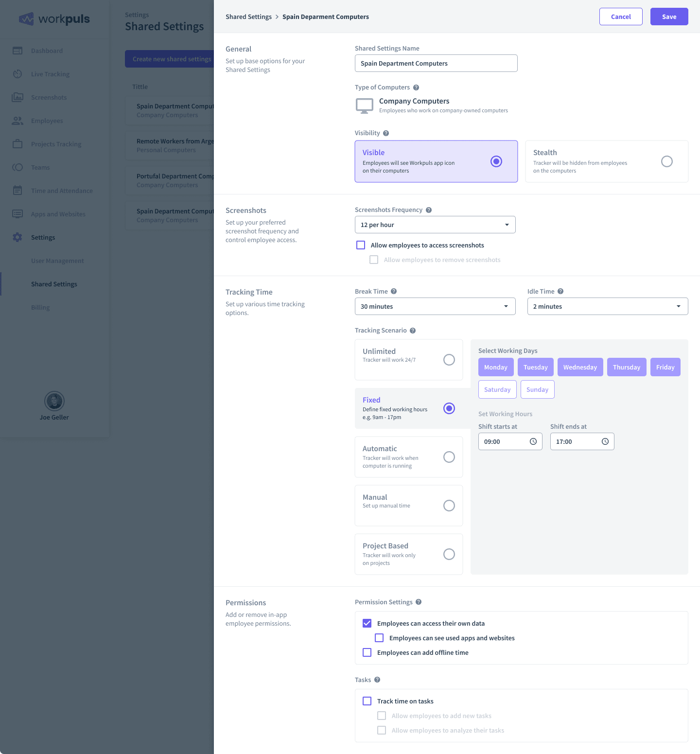The height and width of the screenshot is (754, 700).
Task: Open the Idle Time dropdown
Action: click(x=607, y=306)
